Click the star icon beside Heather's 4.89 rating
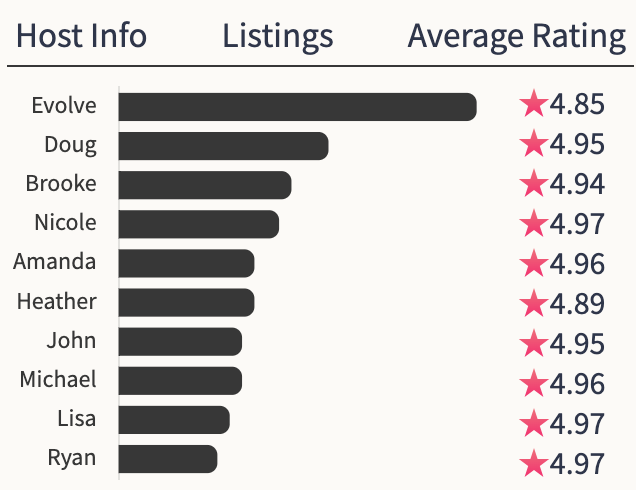 tap(534, 303)
